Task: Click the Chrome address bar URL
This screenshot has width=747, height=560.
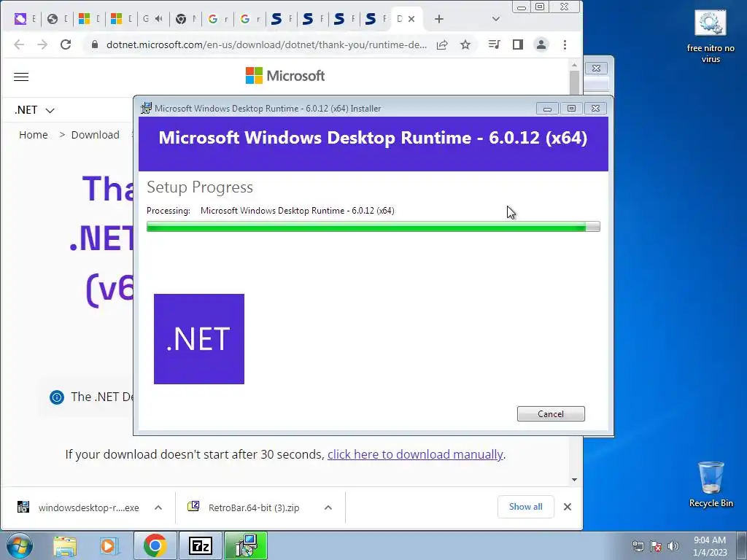Action: [x=266, y=44]
